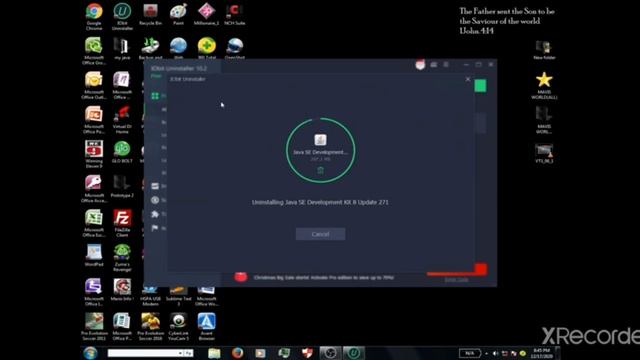The height and width of the screenshot is (360, 640).
Task: Select the Recycle Bin desktop icon
Action: (150, 15)
